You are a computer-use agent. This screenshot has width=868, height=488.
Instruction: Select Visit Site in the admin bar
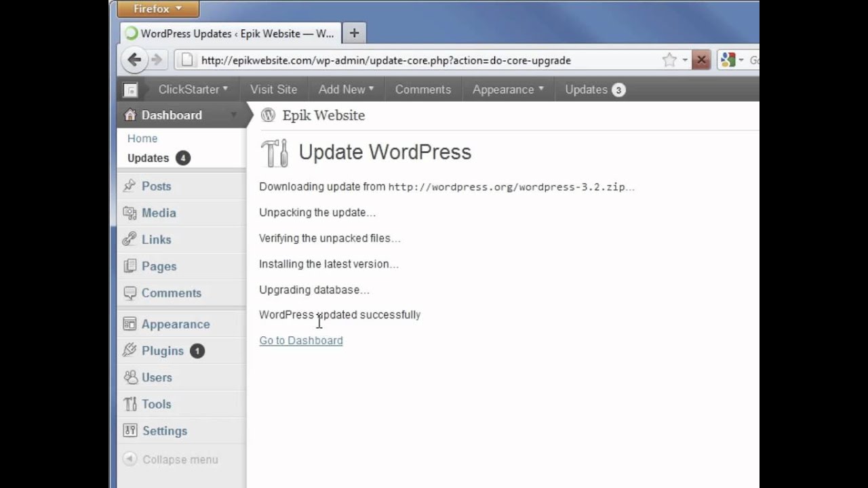point(273,89)
